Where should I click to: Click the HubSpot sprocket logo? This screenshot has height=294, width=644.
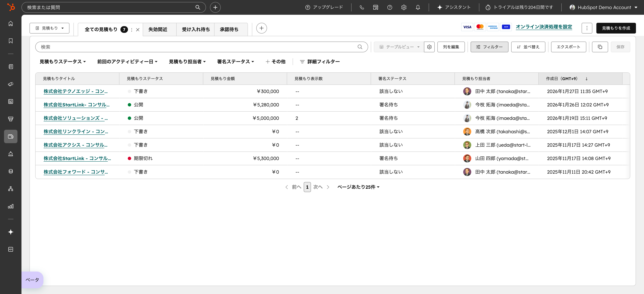11,7
